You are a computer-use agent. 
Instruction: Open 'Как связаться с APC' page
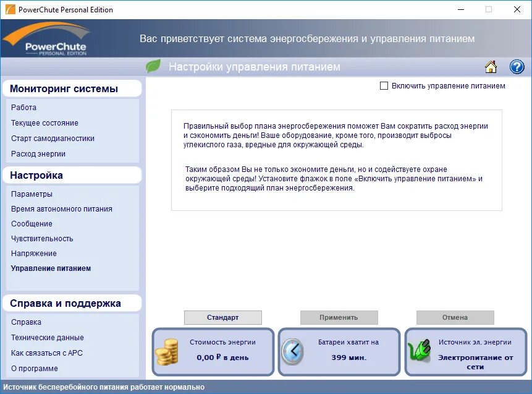point(47,353)
